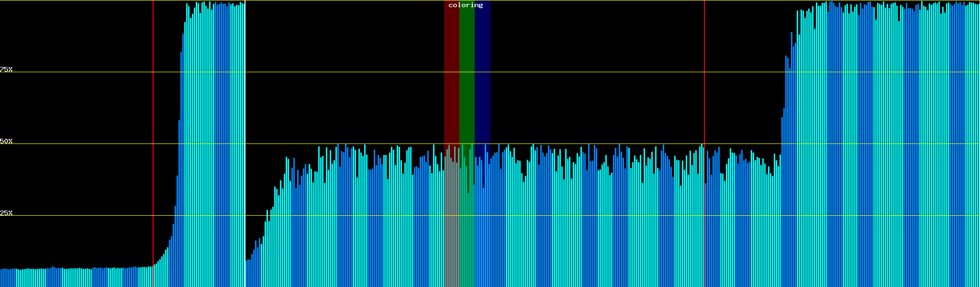Click the "coloring" label at the top
This screenshot has height=287, width=980.
point(466,5)
